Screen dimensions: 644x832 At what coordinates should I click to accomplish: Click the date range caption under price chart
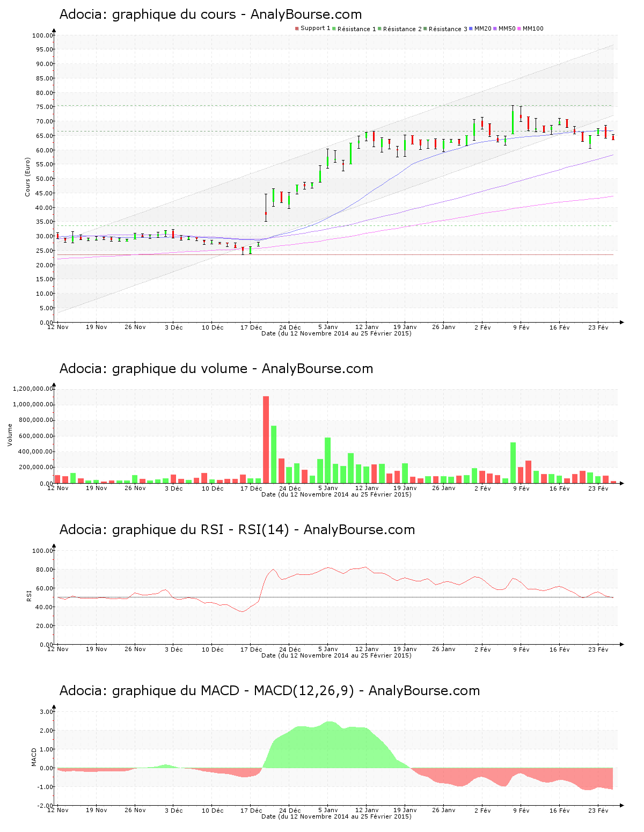click(336, 333)
